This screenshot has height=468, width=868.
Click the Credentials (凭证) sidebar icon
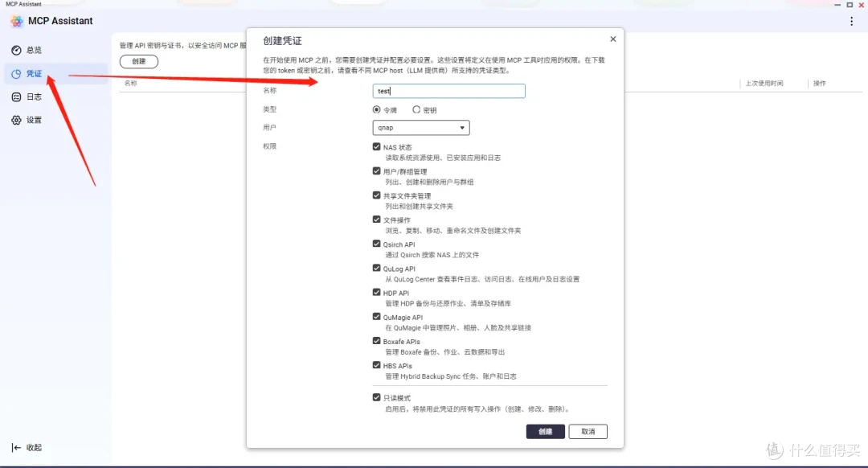click(x=16, y=74)
